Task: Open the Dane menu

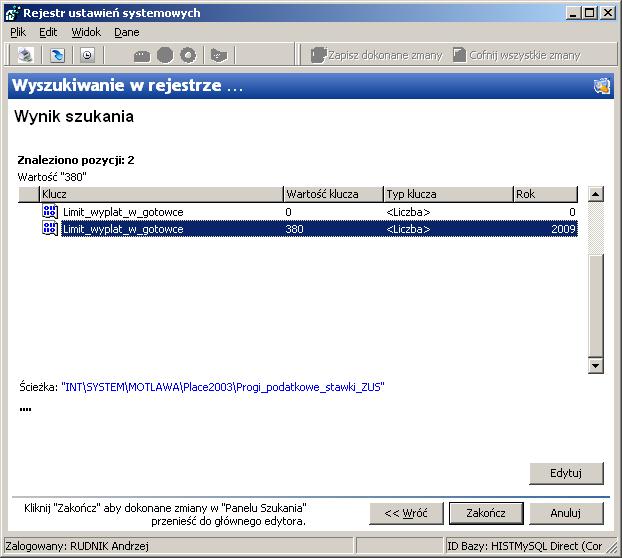Action: [127, 32]
